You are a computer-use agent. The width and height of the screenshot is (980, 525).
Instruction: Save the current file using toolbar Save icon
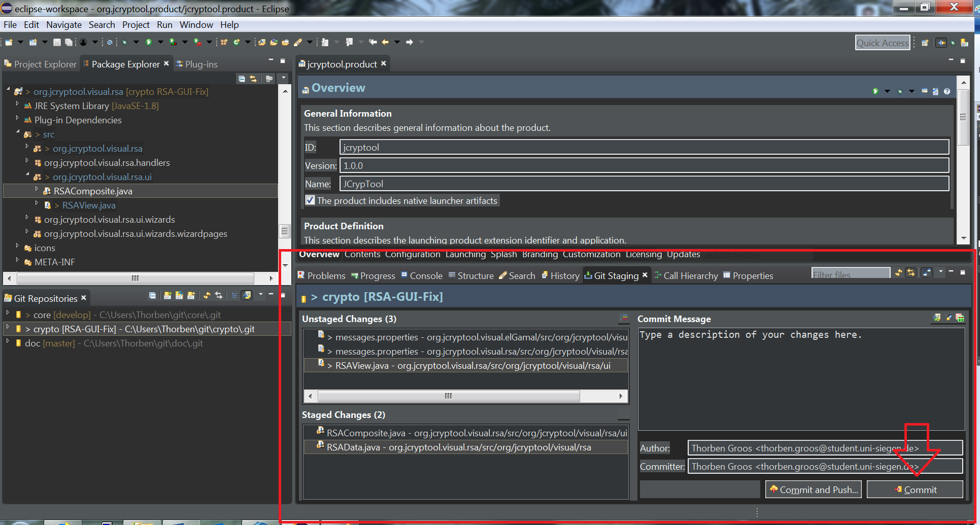tap(56, 42)
